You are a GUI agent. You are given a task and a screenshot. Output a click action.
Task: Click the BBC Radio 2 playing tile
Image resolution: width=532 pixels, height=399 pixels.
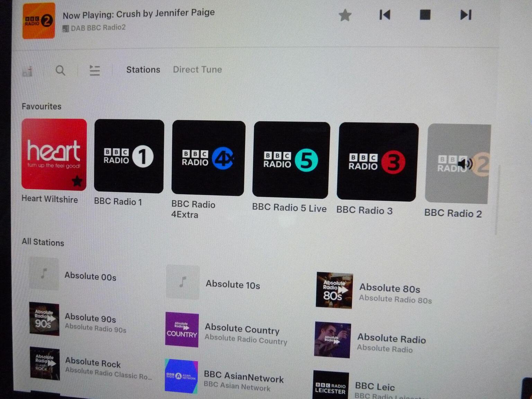tap(458, 163)
